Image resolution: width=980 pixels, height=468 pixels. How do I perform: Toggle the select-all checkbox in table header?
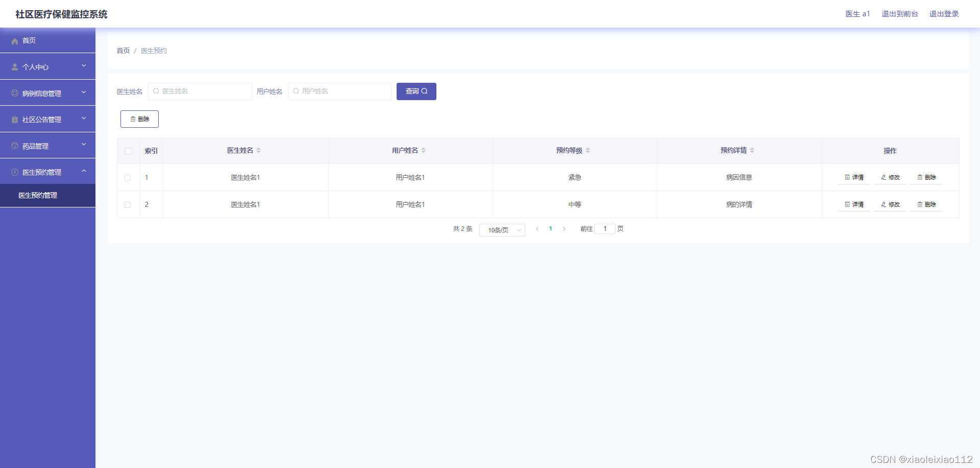tap(128, 151)
